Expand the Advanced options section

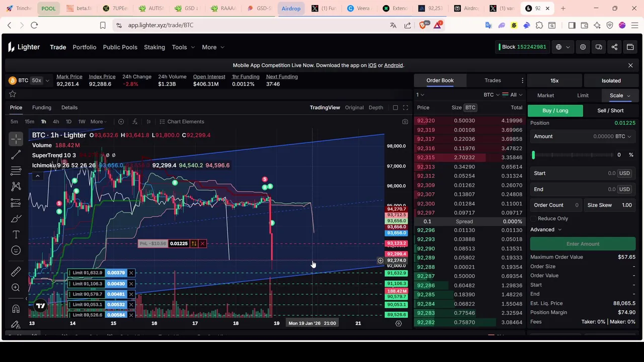(546, 230)
